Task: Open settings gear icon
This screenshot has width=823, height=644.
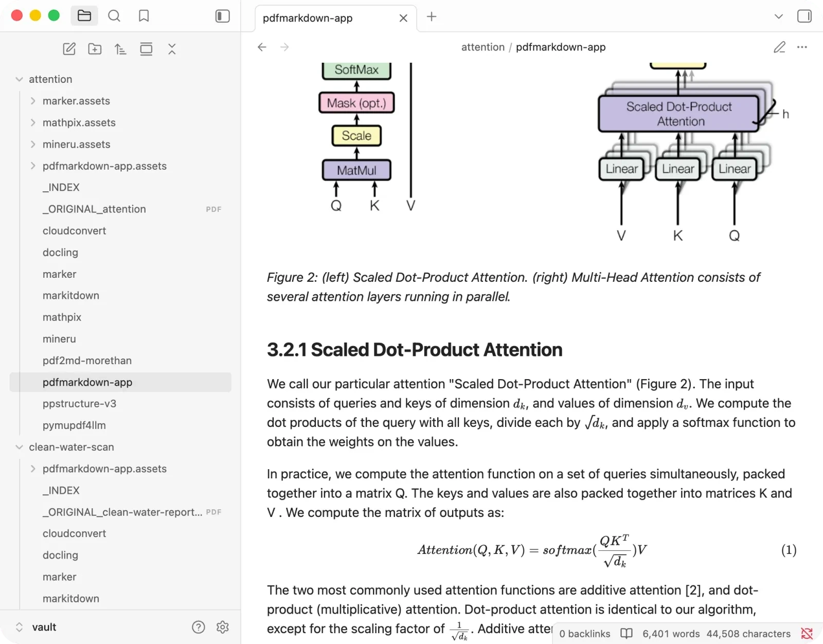Action: 223,627
